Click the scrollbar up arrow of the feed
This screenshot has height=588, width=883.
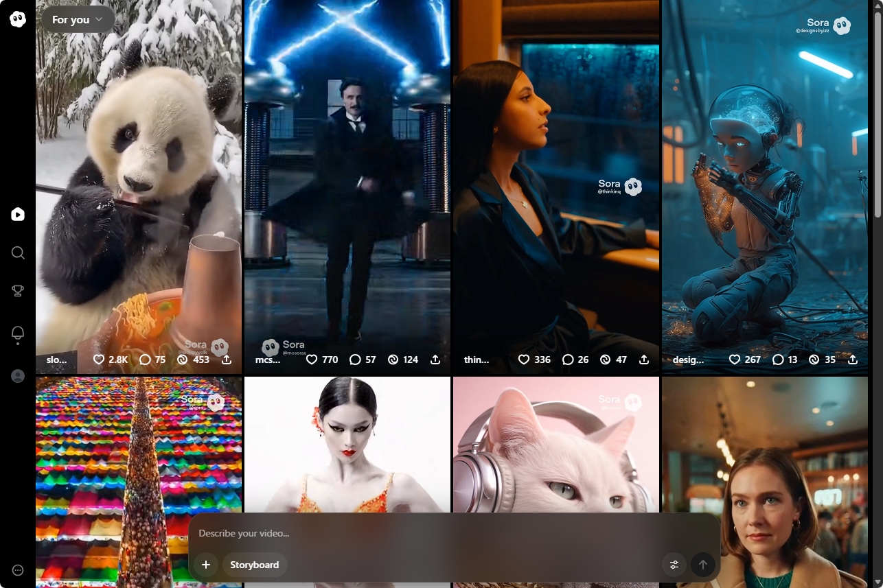(x=877, y=6)
